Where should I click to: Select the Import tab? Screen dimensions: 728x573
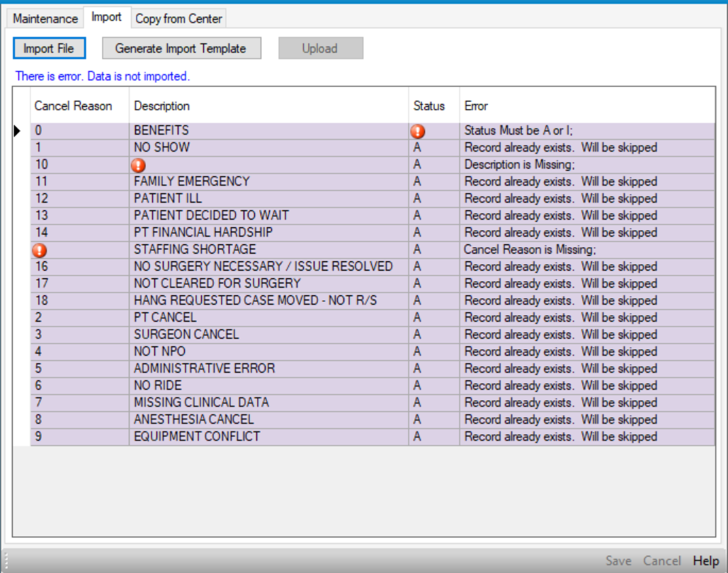[x=106, y=17]
